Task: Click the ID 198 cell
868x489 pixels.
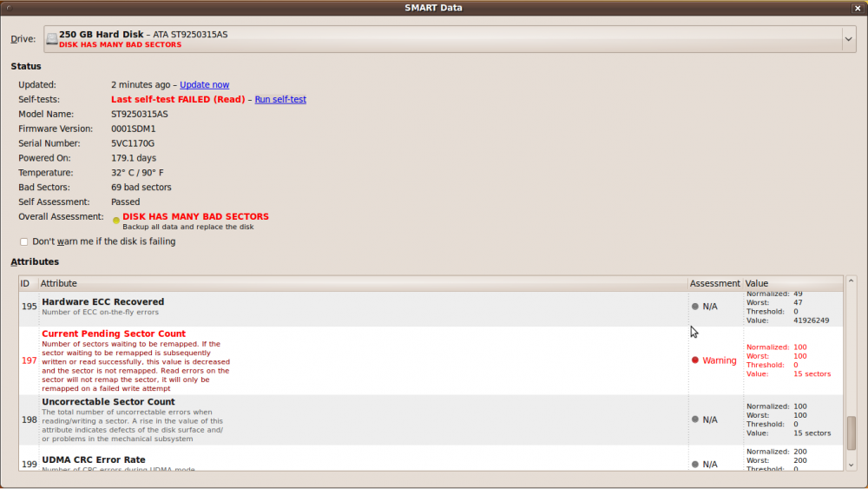Action: pos(29,420)
